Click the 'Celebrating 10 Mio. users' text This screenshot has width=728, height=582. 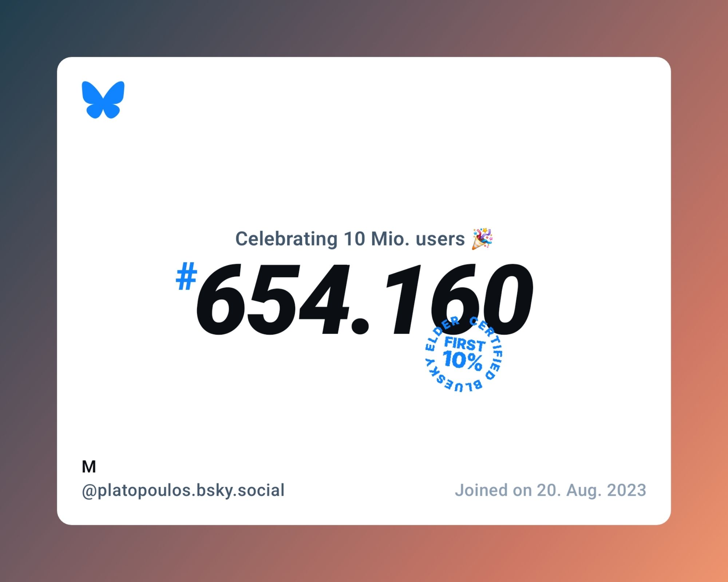pos(363,238)
